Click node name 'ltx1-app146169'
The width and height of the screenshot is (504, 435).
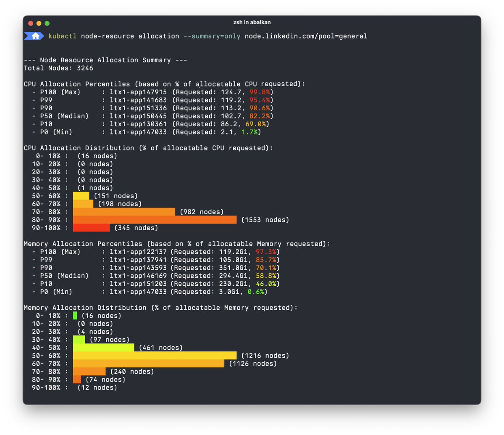click(138, 276)
